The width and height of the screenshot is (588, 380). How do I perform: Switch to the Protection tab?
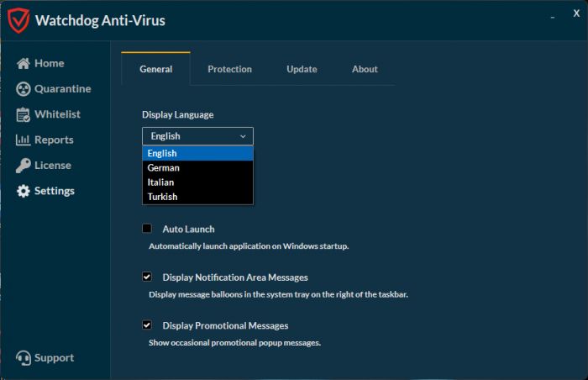pos(230,69)
